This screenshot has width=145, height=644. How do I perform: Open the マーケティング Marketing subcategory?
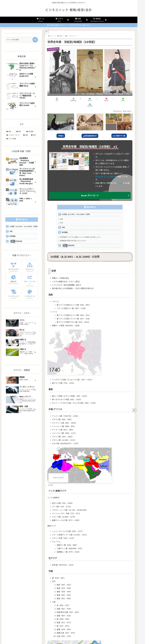(13, 294)
